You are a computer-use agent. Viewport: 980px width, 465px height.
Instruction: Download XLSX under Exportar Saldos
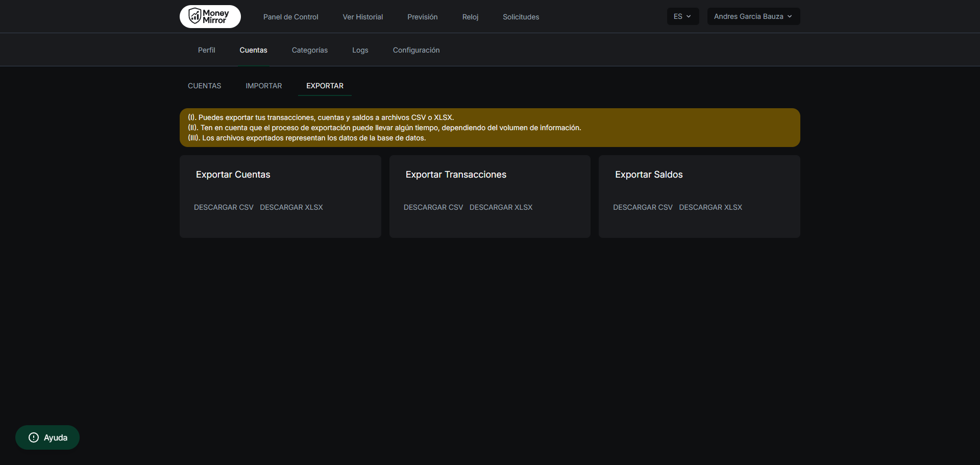click(710, 207)
